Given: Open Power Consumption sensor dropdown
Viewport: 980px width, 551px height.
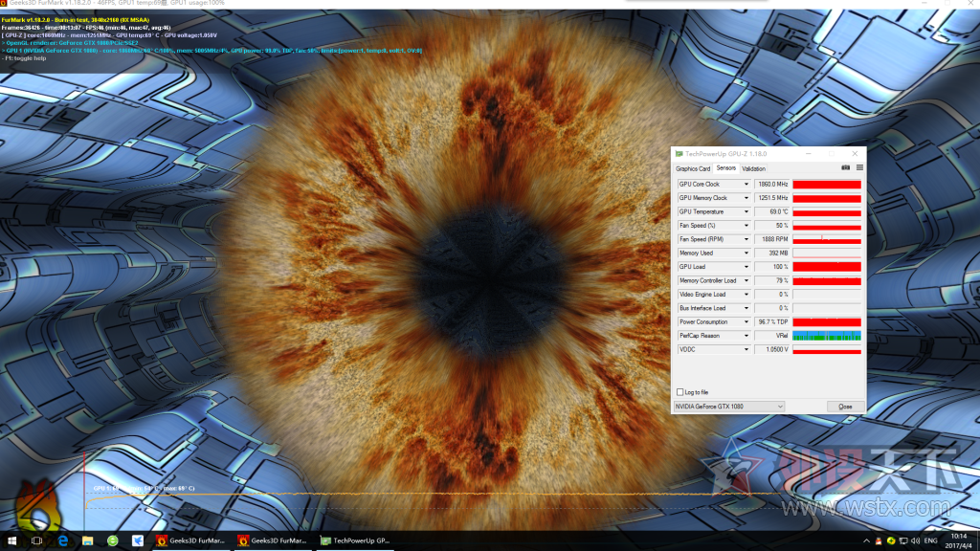Looking at the screenshot, I should click(x=746, y=321).
